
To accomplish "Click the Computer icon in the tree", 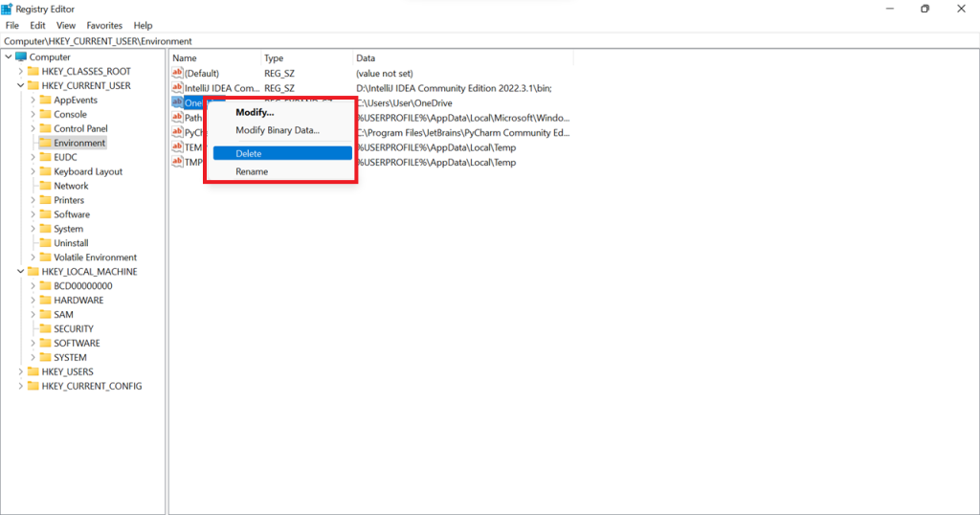I will point(21,56).
